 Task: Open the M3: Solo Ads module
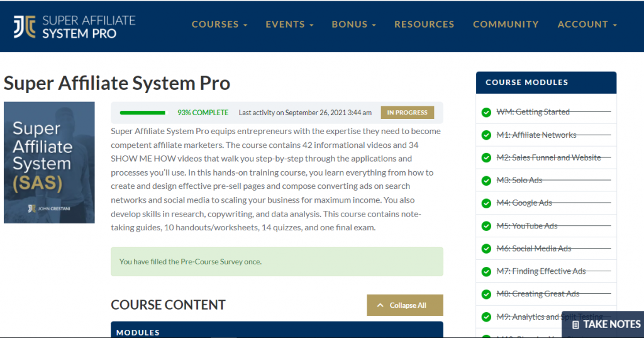[x=519, y=180]
